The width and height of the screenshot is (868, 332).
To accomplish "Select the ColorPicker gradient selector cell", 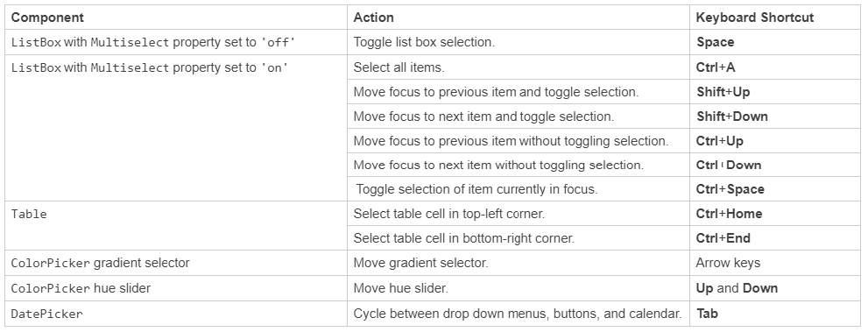I will point(176,263).
